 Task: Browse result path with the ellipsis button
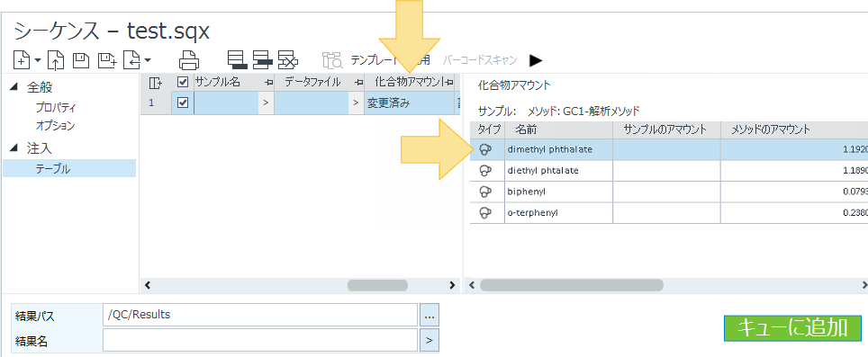429,316
